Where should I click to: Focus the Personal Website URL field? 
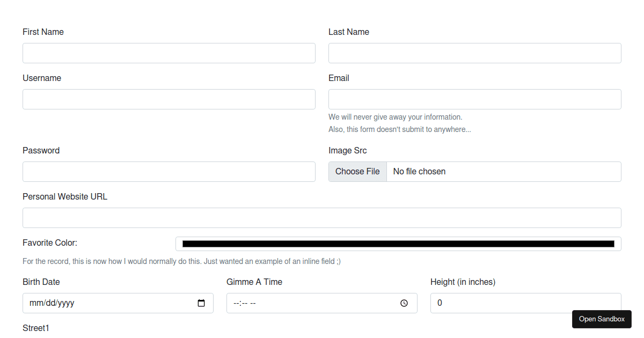coord(321,218)
